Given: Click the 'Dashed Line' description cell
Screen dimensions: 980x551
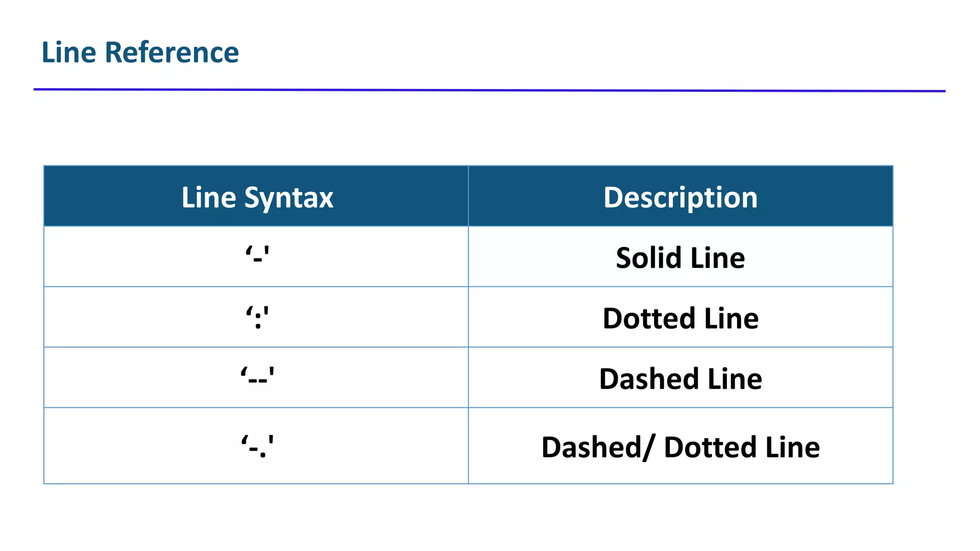Looking at the screenshot, I should pos(680,378).
